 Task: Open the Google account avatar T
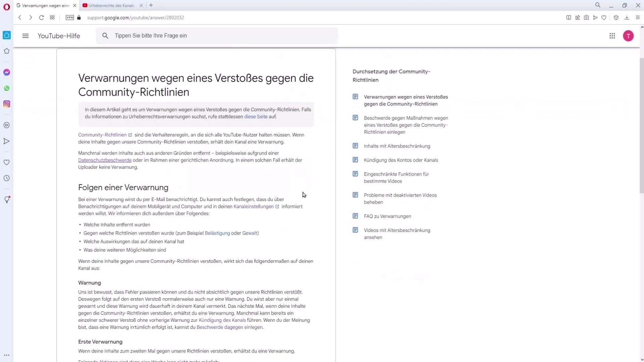pyautogui.click(x=628, y=36)
